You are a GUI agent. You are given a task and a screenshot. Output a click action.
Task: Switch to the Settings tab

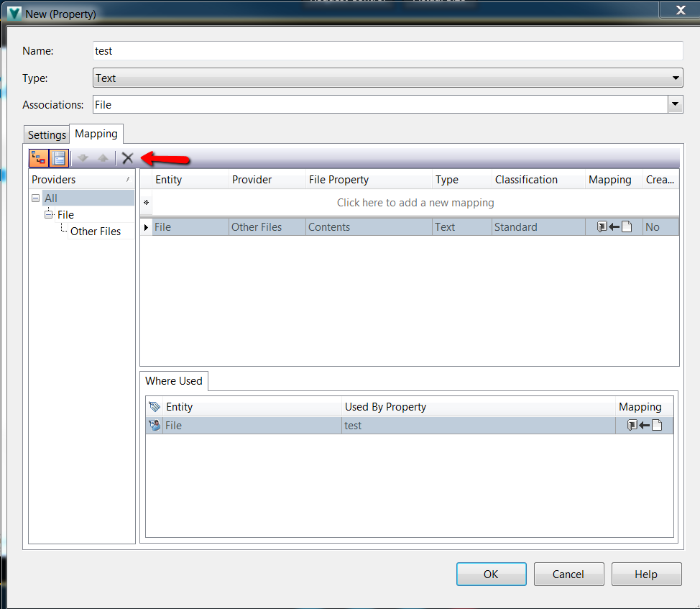coord(46,134)
